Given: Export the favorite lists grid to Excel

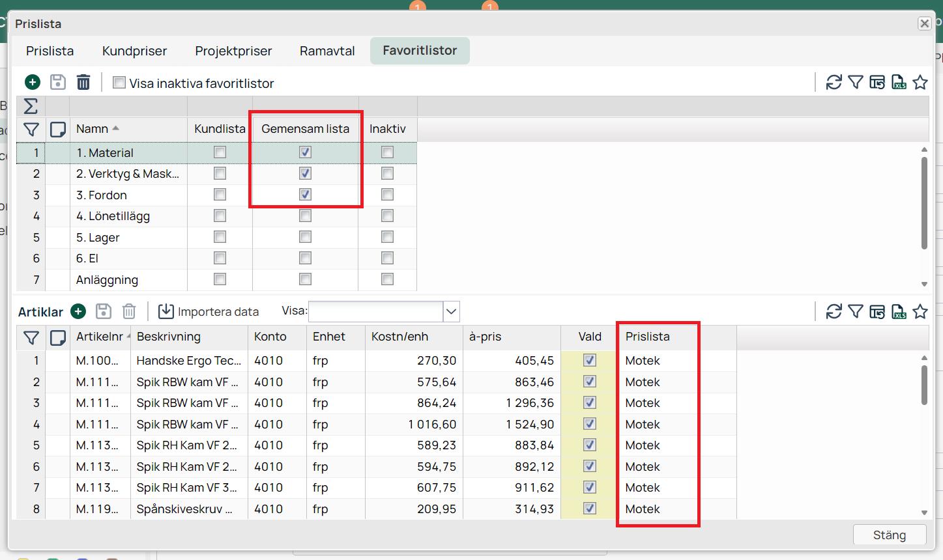Looking at the screenshot, I should click(x=899, y=83).
